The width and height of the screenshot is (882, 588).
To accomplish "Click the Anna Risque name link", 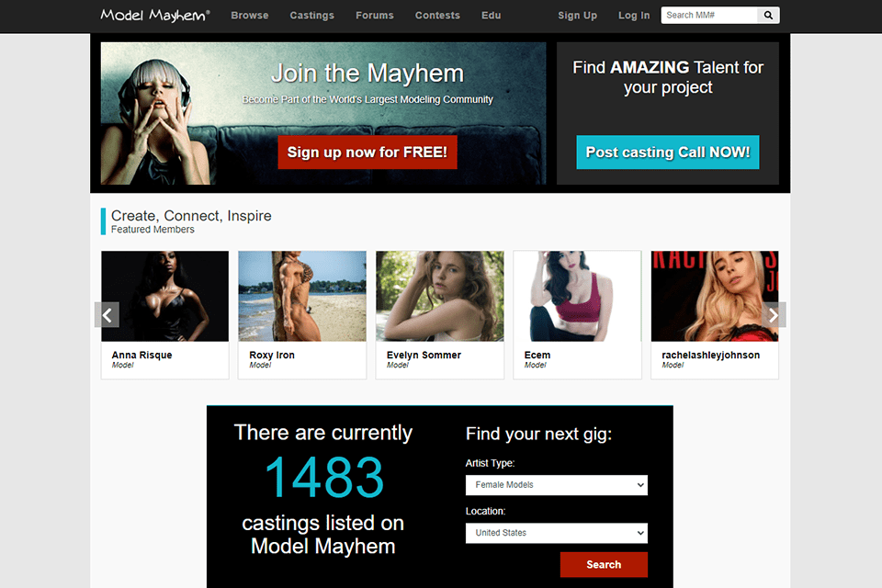I will coord(141,355).
